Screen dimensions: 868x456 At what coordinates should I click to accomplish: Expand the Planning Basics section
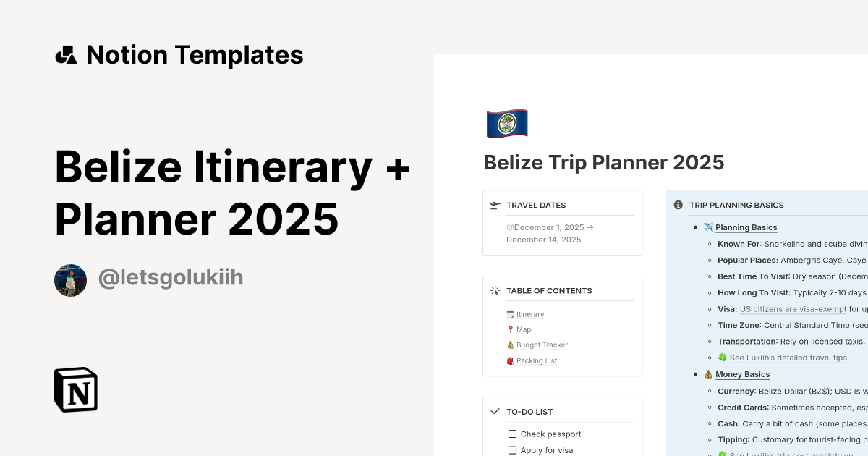click(x=746, y=227)
